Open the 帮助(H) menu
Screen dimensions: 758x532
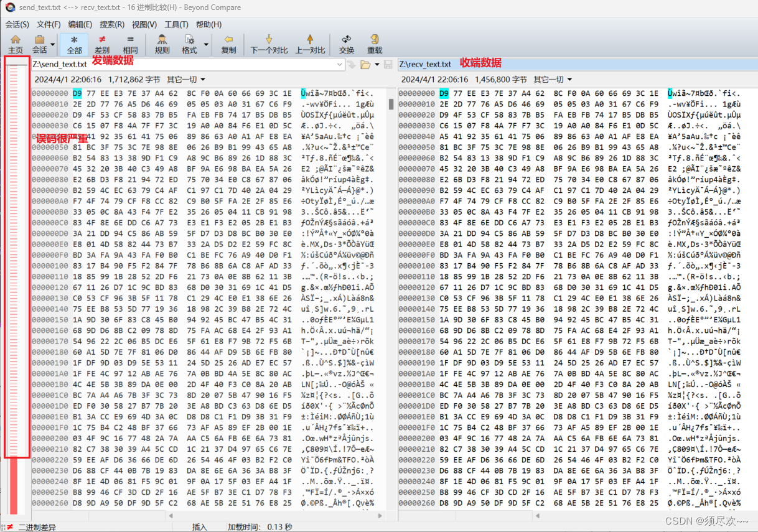[x=208, y=24]
